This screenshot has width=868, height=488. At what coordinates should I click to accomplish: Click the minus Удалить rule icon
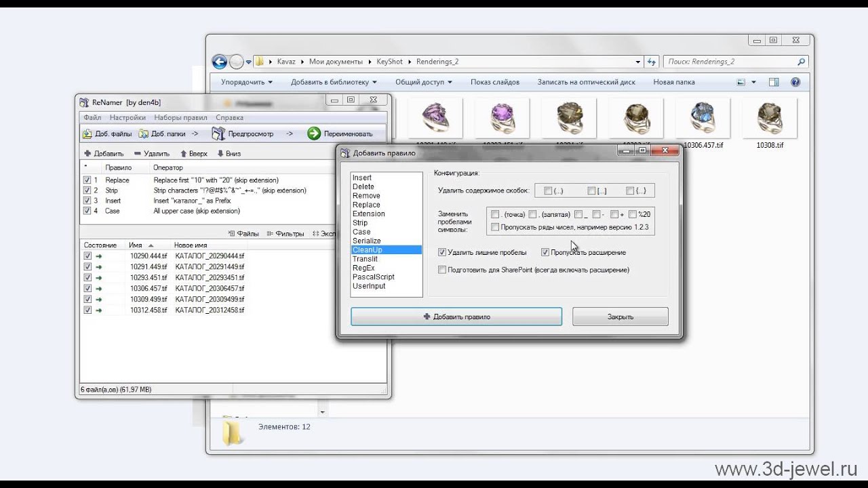coord(138,154)
